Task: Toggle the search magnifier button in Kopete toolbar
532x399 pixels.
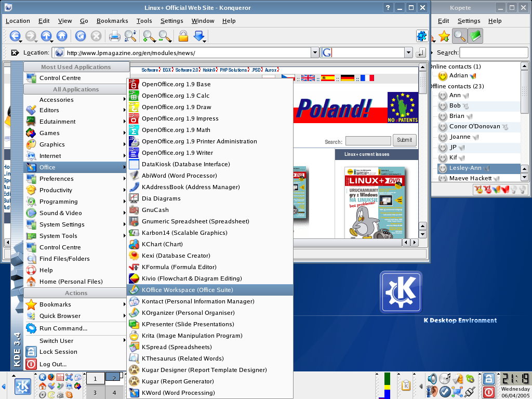Action: pos(460,36)
